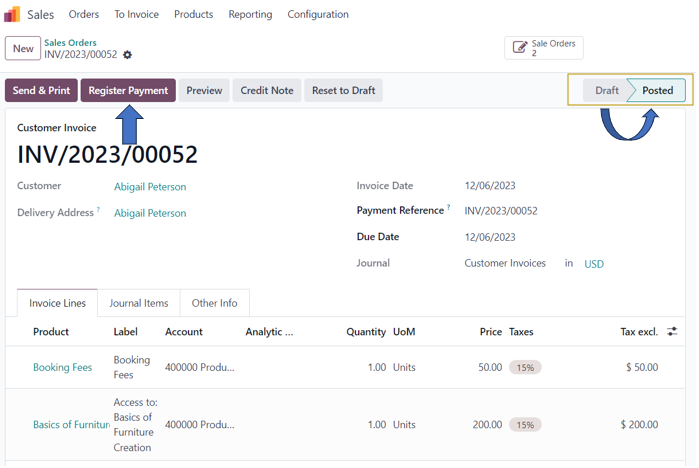
Task: Switch to the Journal Items tab
Action: (x=139, y=303)
